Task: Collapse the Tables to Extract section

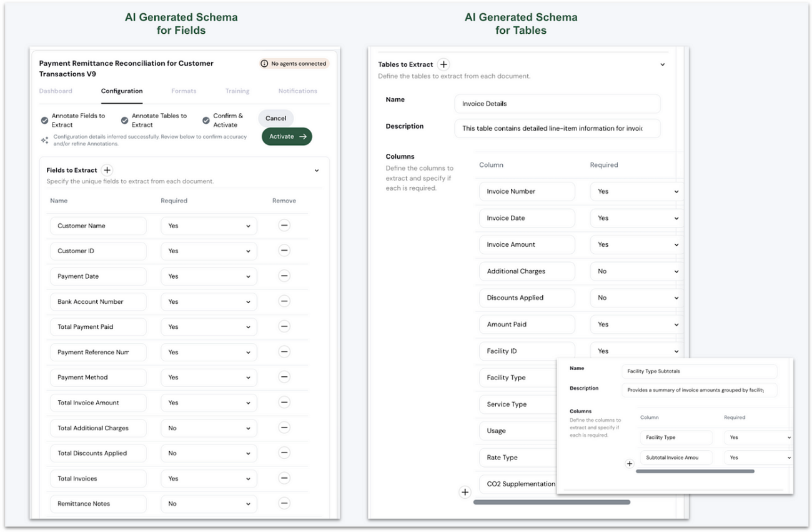Action: point(662,64)
